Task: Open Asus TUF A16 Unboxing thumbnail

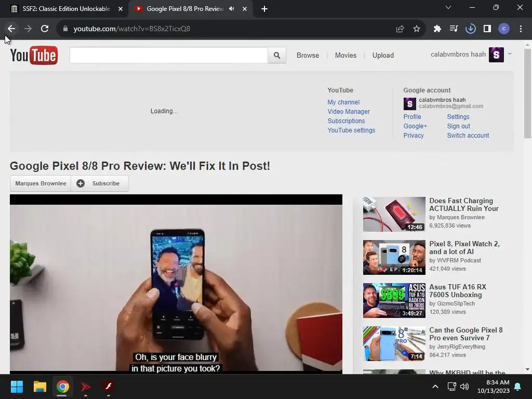Action: click(x=394, y=301)
